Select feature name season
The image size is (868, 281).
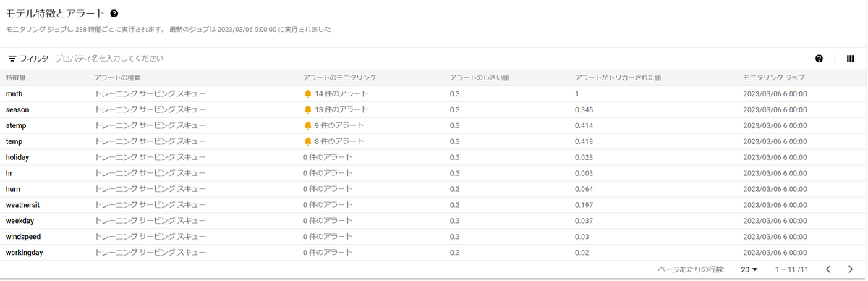click(17, 110)
